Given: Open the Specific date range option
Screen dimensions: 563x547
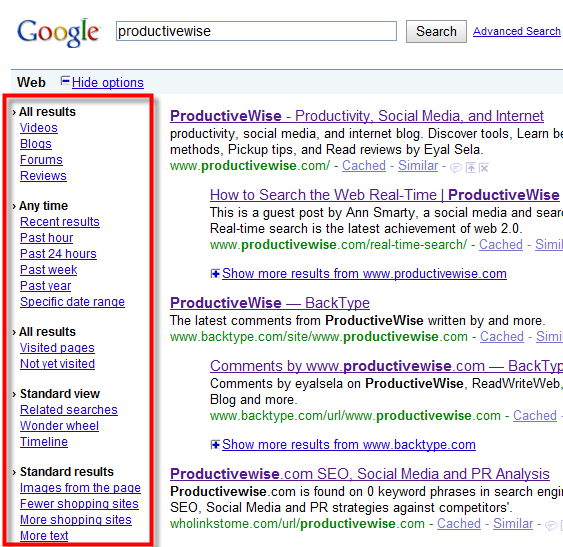Looking at the screenshot, I should (x=73, y=302).
